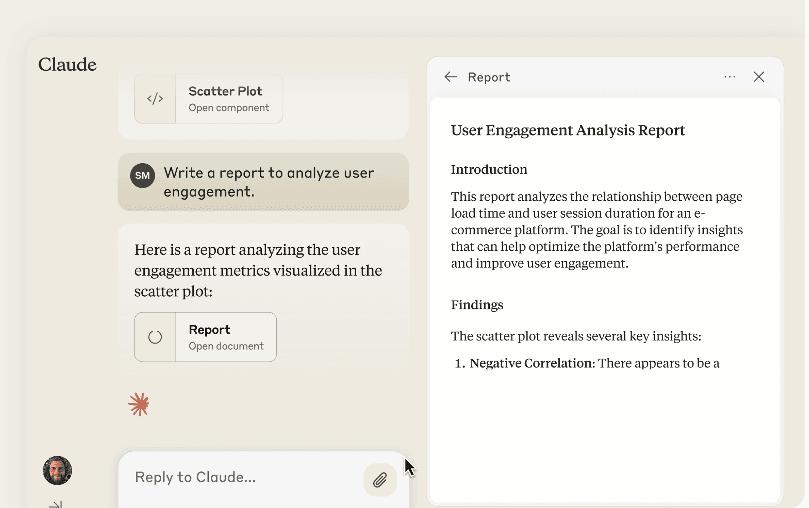
Task: Attach a file using the paperclip icon
Action: (x=380, y=480)
